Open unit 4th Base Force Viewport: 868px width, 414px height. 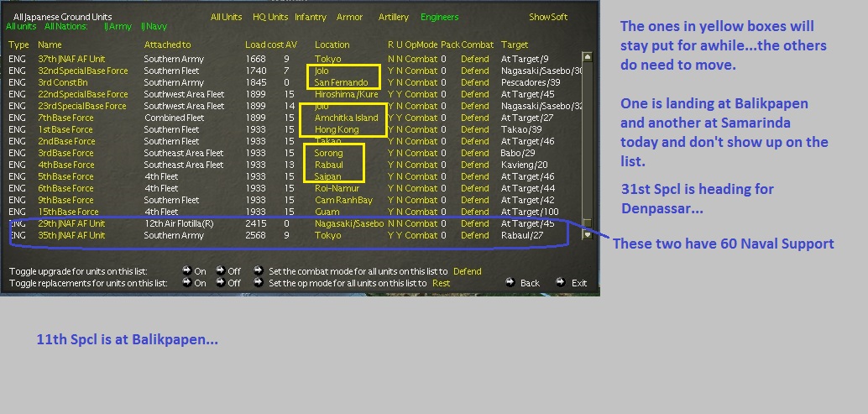click(65, 165)
